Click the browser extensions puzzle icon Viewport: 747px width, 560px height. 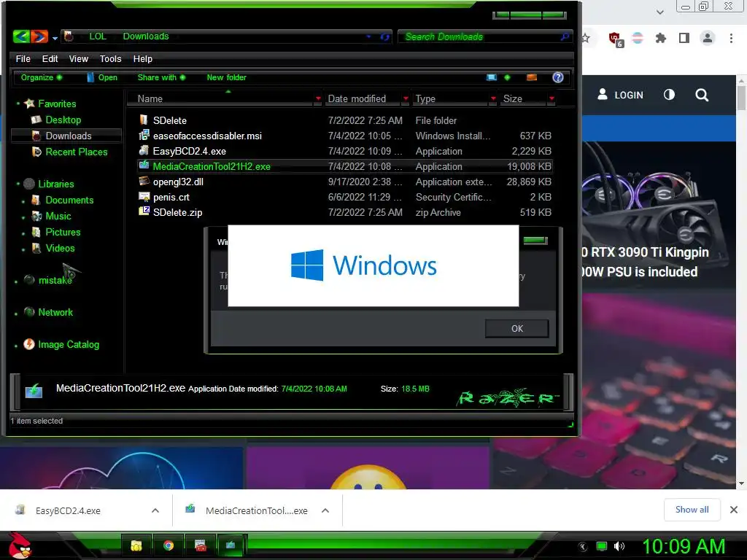[661, 38]
